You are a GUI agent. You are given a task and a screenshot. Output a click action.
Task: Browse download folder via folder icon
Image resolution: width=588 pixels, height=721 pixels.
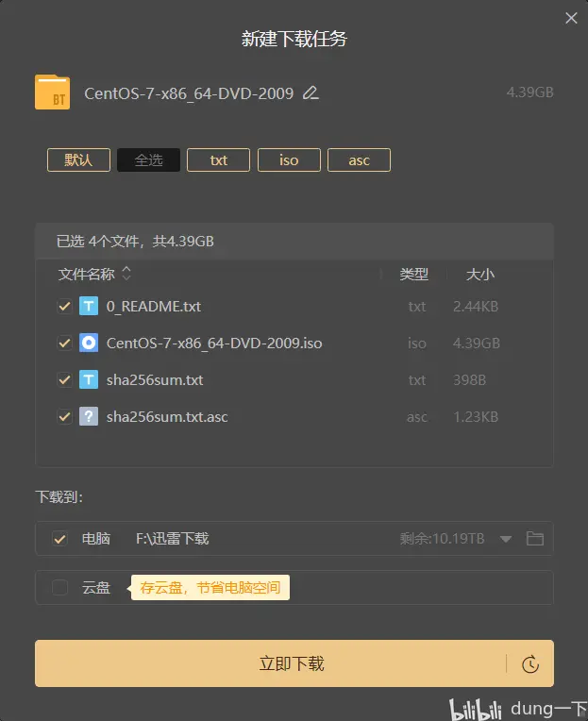coord(534,539)
